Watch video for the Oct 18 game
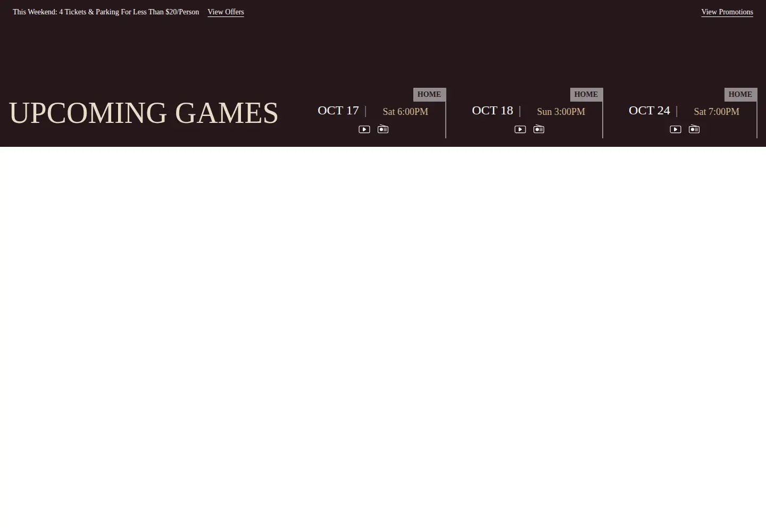The width and height of the screenshot is (766, 532). coord(520,129)
